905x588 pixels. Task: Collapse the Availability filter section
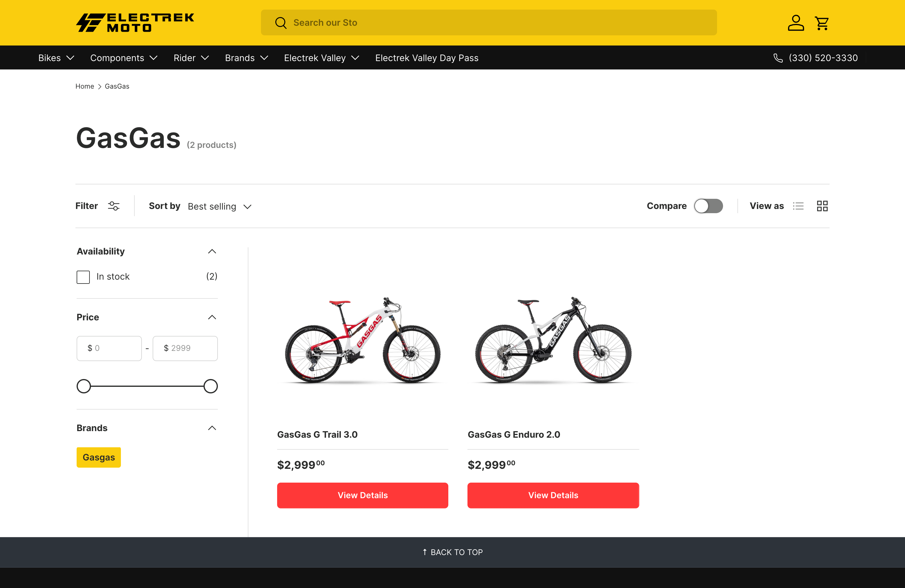click(x=212, y=251)
